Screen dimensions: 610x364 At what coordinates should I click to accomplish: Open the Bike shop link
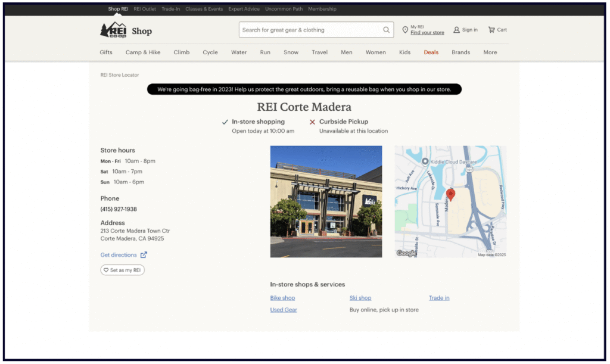pyautogui.click(x=282, y=298)
